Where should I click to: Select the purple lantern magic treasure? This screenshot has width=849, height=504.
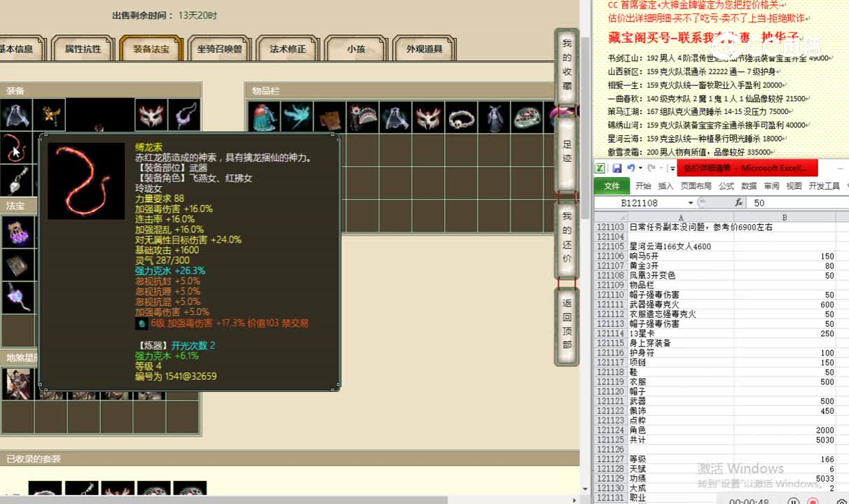tap(17, 231)
